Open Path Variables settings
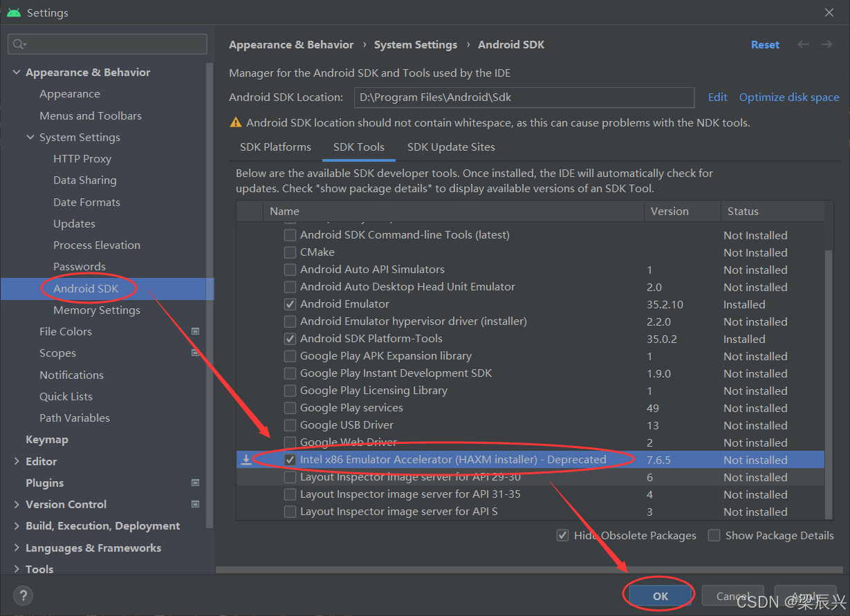Screen dimensions: 850x616 tap(75, 418)
